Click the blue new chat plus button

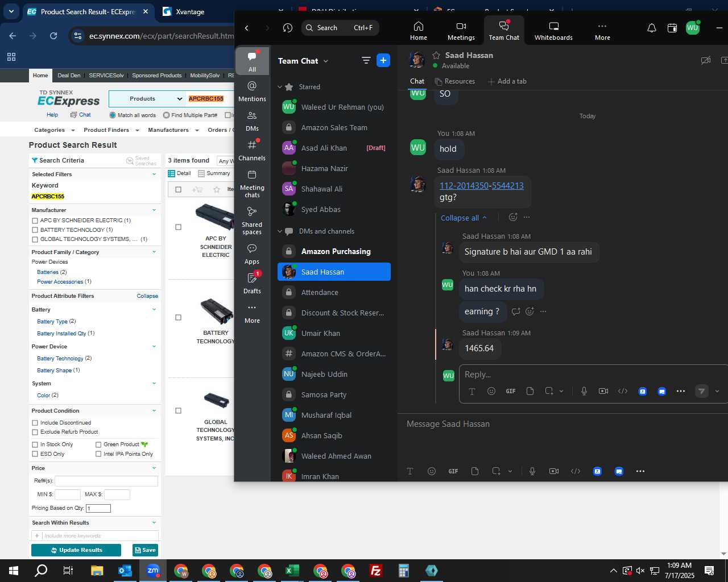coord(383,60)
